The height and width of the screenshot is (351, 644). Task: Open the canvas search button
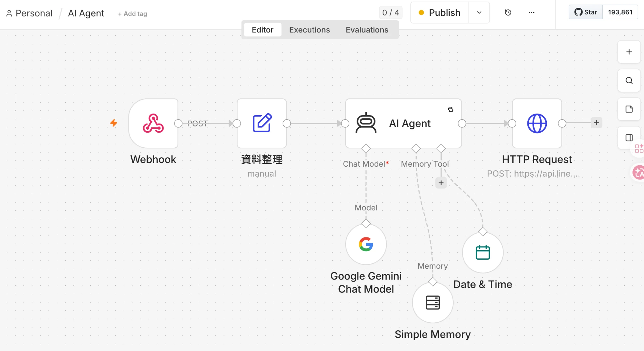pyautogui.click(x=629, y=80)
